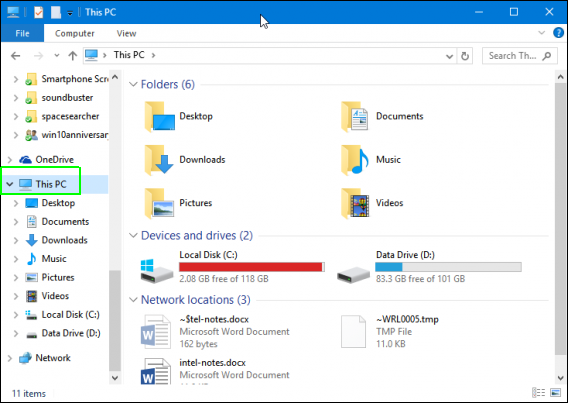568x403 pixels.
Task: Switch to details view in the status bar
Action: 538,392
